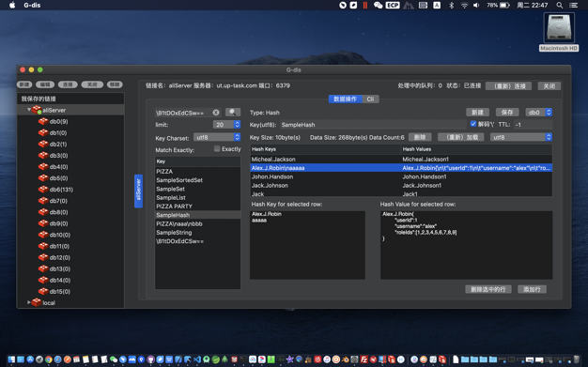Image resolution: width=588 pixels, height=367 pixels.
Task: Open Notification Center list icon
Action: click(x=573, y=6)
